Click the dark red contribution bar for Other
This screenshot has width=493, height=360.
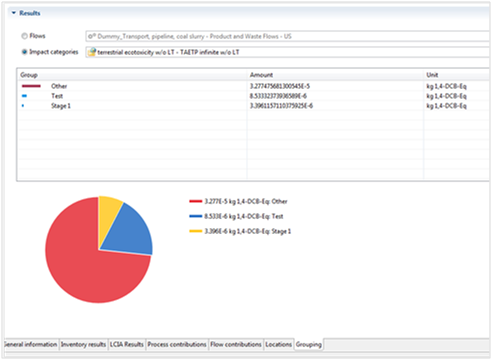[31, 86]
